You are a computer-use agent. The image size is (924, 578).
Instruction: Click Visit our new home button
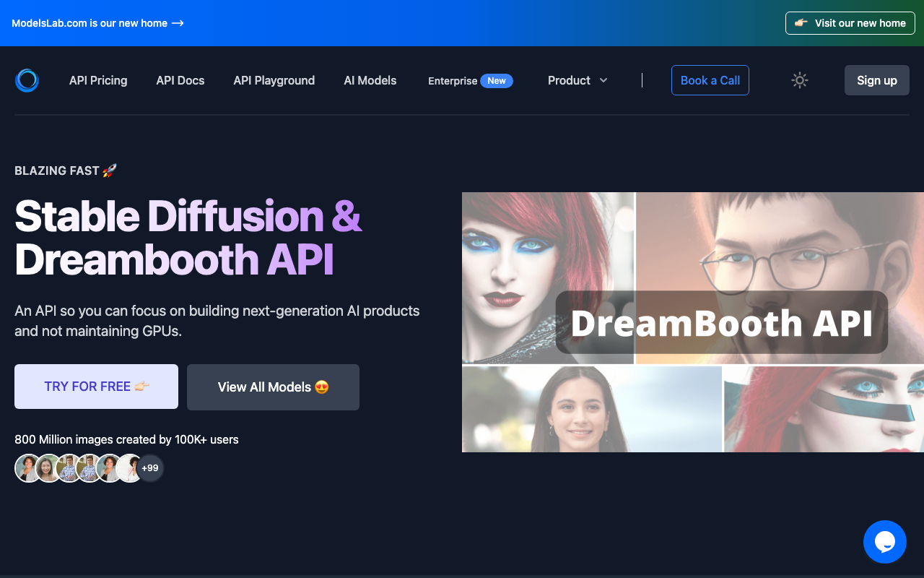850,23
